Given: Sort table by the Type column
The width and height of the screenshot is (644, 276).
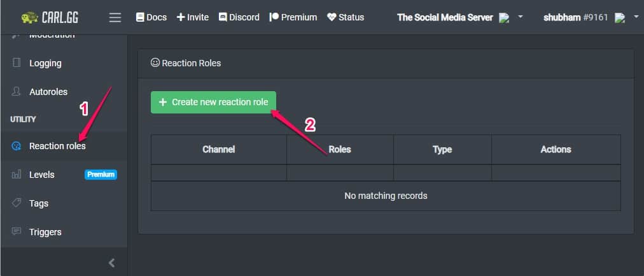Looking at the screenshot, I should click(442, 149).
